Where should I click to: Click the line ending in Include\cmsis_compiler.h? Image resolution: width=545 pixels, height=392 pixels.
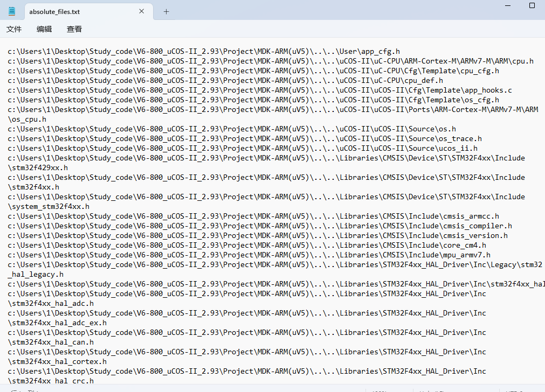[x=260, y=226]
